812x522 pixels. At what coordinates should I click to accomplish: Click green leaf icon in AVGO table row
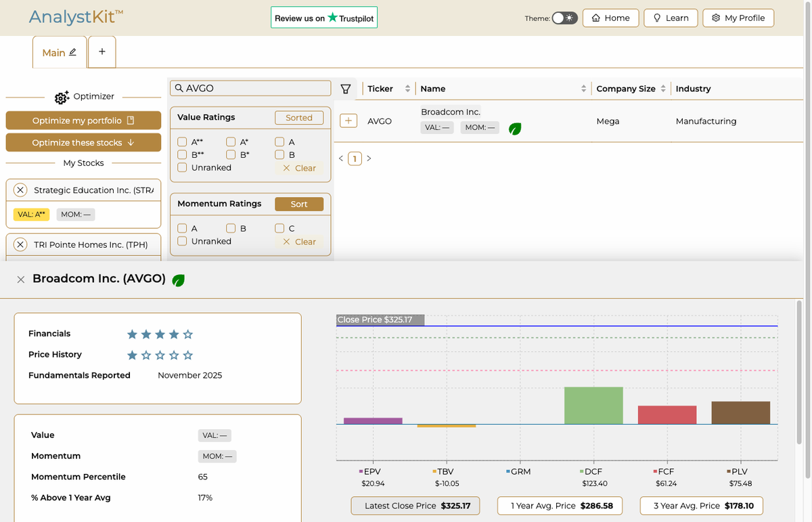(515, 128)
